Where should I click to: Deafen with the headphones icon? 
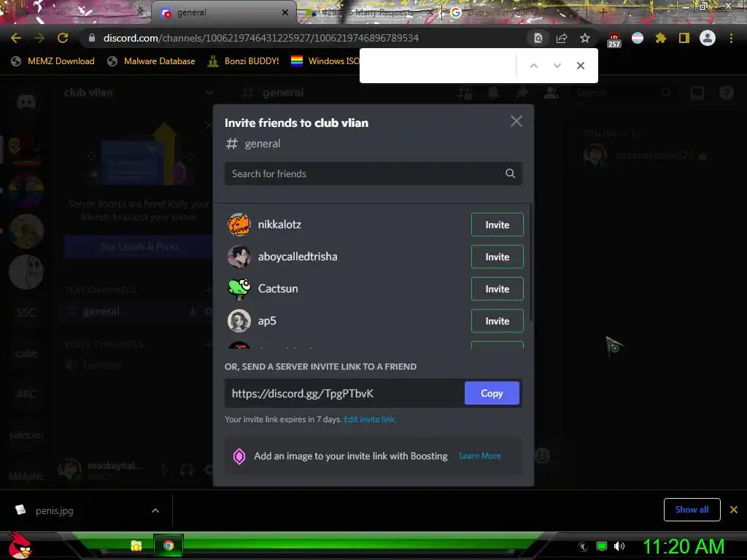pyautogui.click(x=187, y=470)
